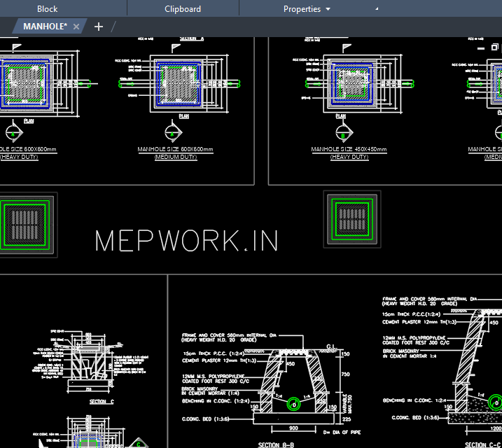The height and width of the screenshot is (448, 502).
Task: Select green pipe circle in Section B-B
Action: 294,404
